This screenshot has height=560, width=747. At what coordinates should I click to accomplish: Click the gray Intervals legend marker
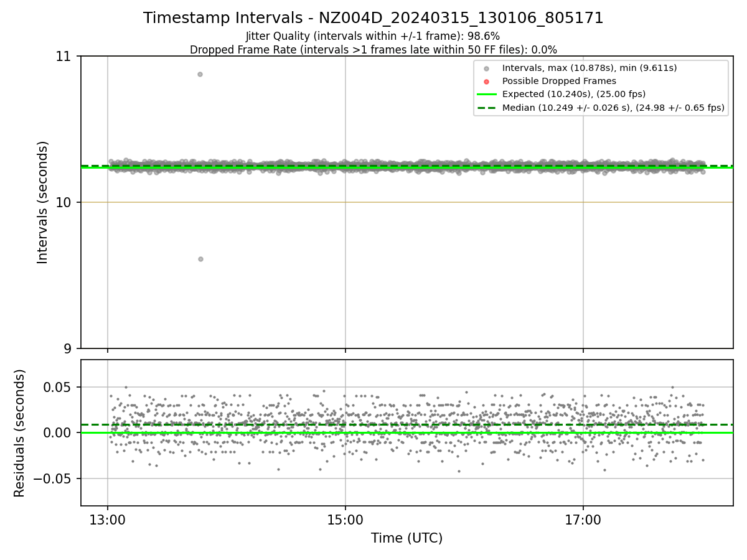pos(487,68)
